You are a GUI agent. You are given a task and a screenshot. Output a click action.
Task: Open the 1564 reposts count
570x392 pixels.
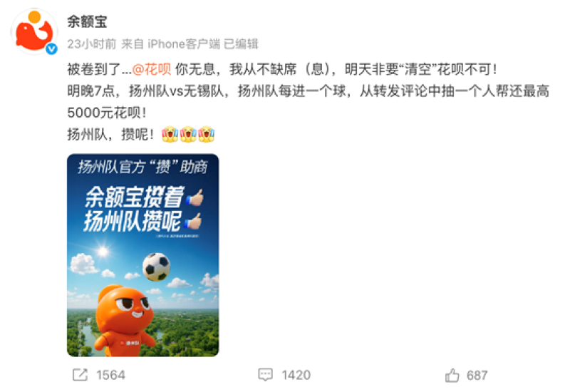click(111, 375)
